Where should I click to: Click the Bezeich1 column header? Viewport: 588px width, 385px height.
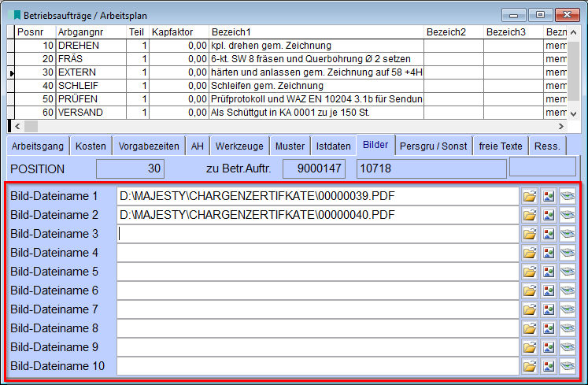pyautogui.click(x=315, y=31)
